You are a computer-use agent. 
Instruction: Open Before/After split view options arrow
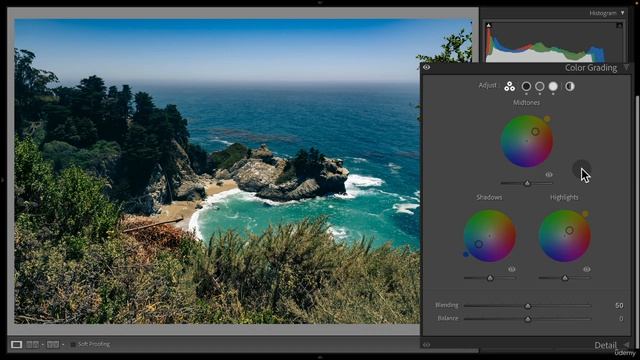click(63, 345)
